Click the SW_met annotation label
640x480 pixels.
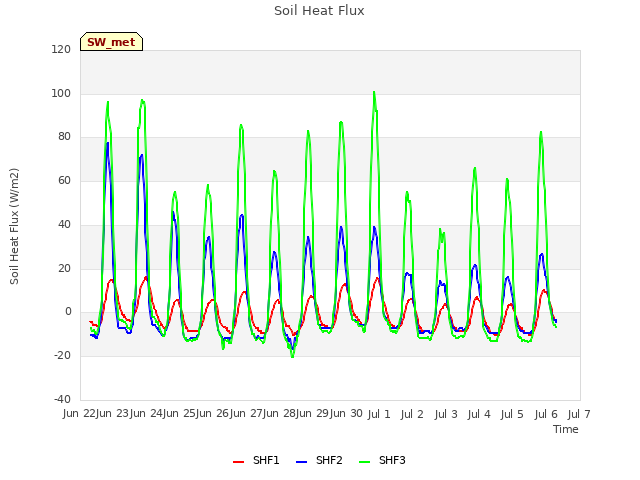[111, 42]
